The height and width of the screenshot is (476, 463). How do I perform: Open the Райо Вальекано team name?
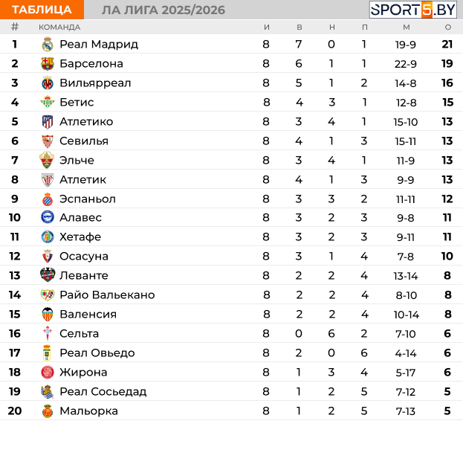click(x=107, y=295)
